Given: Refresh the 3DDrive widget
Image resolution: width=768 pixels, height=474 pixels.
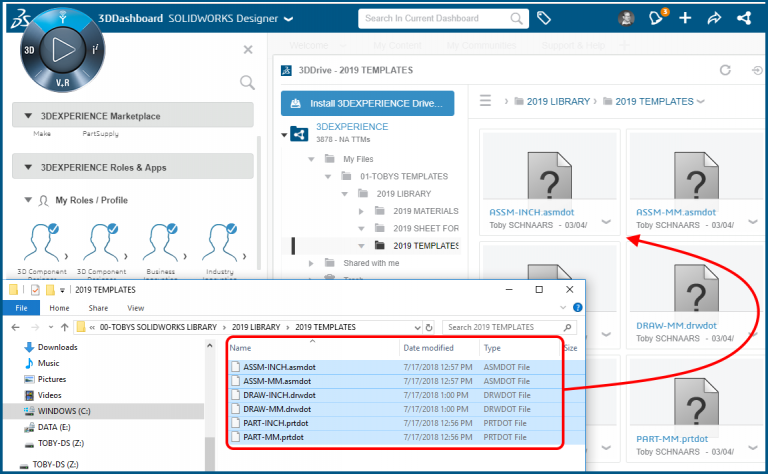Looking at the screenshot, I should (725, 70).
